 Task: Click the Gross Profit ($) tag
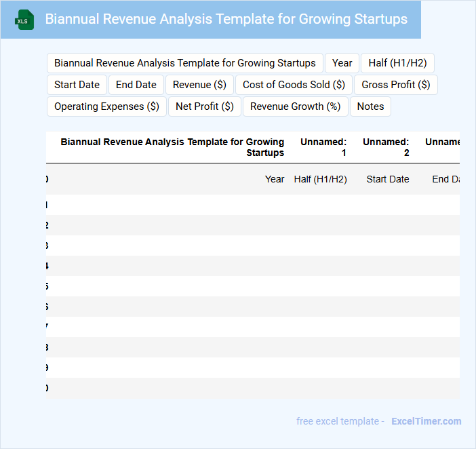pos(395,85)
